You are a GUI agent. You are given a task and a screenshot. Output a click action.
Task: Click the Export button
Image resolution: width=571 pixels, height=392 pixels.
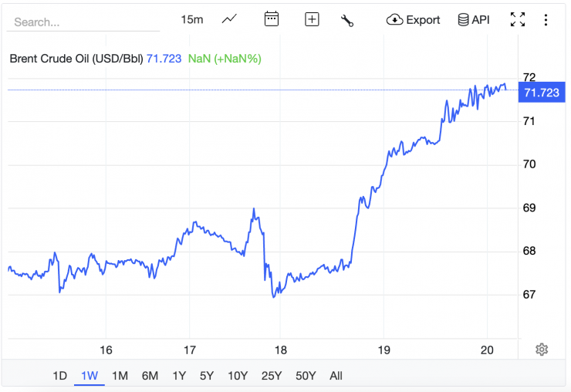pyautogui.click(x=414, y=19)
